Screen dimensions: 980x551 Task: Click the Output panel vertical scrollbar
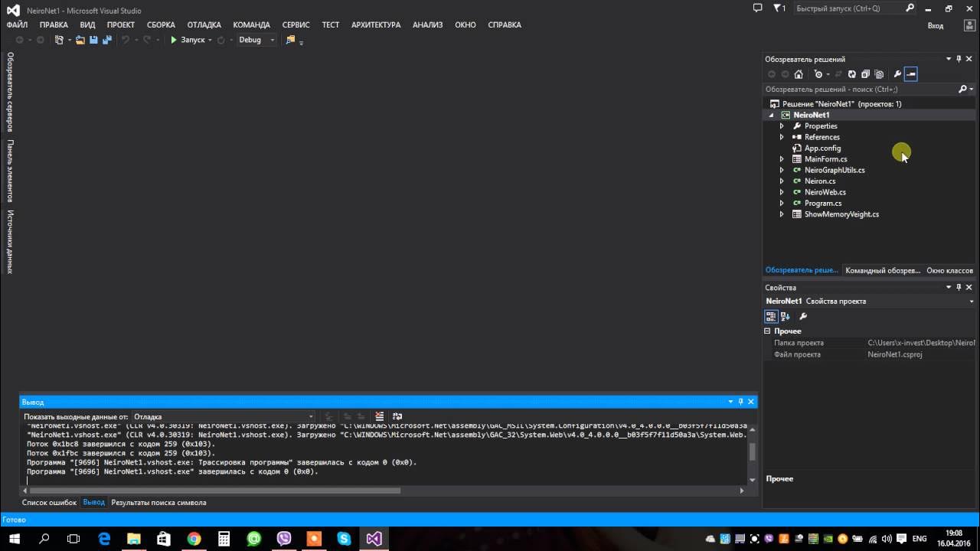coord(752,452)
